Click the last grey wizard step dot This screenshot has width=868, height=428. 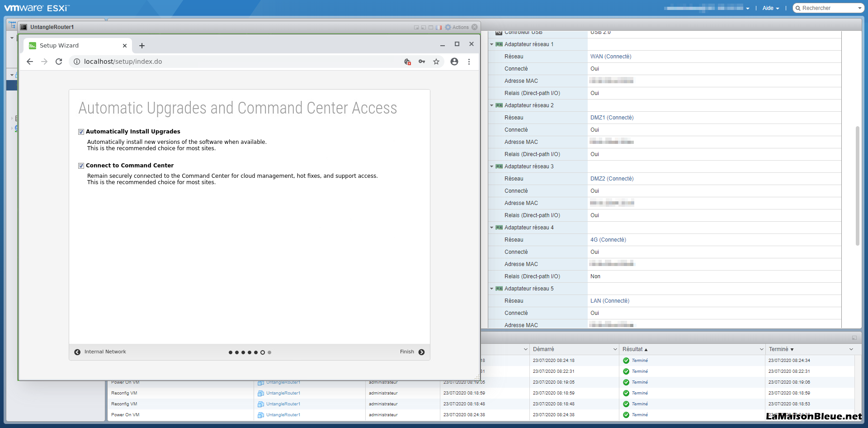tap(269, 352)
